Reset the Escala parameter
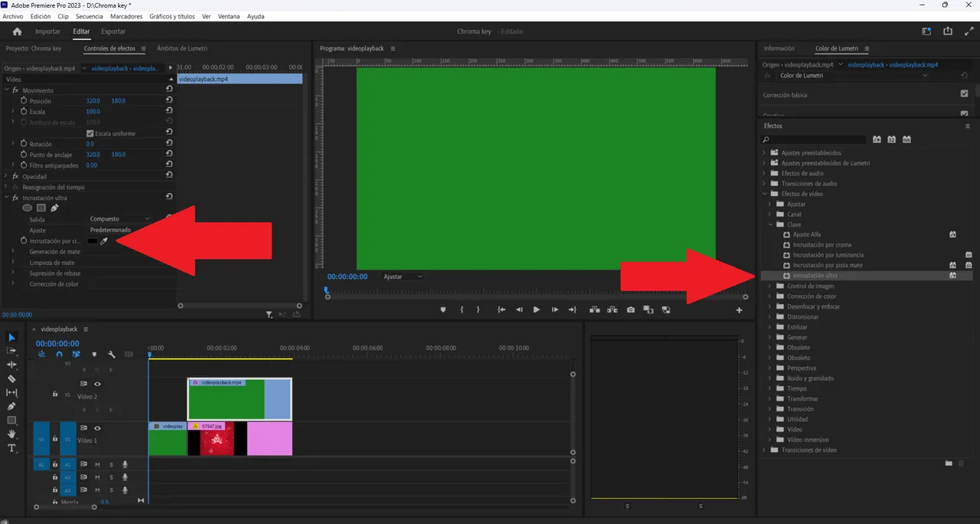The height and width of the screenshot is (524, 980). pos(169,111)
